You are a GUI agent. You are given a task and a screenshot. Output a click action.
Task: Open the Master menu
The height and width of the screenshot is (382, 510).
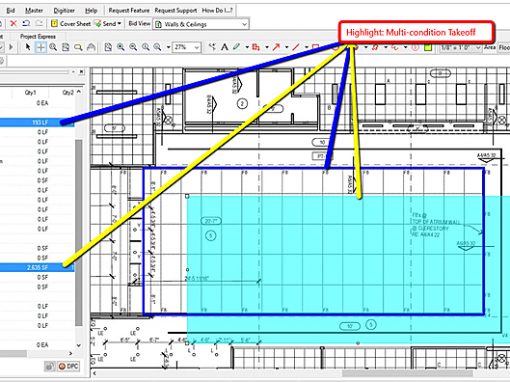[34, 10]
